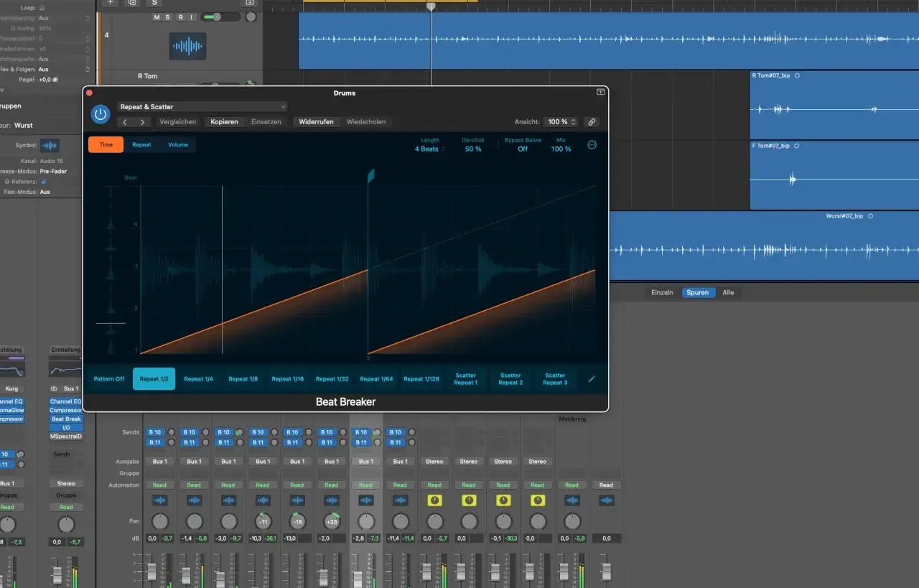Viewport: 919px width, 588px height.
Task: Click the Vergleichen button
Action: [x=177, y=122]
